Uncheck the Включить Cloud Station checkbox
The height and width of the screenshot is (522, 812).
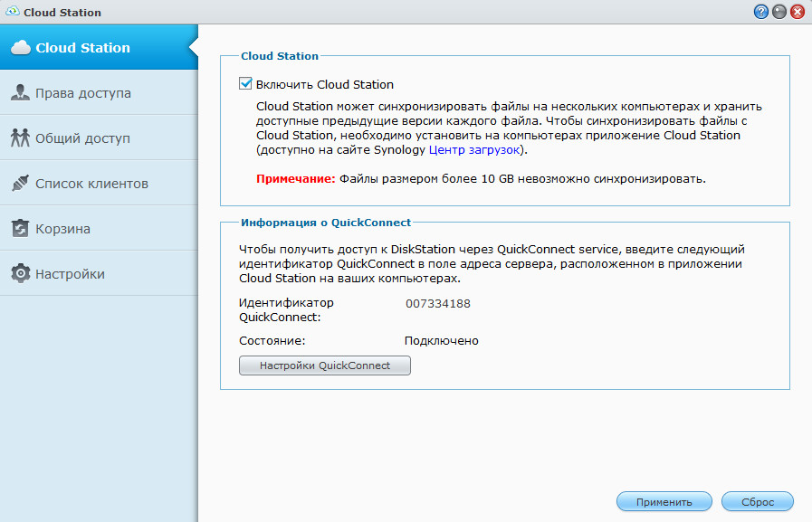tap(245, 84)
